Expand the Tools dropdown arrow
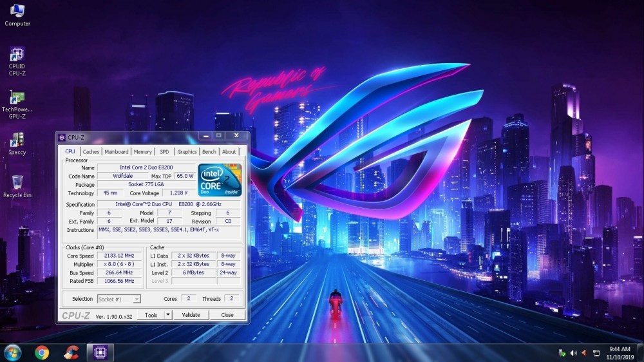Screen dimensions: 644x362 168,315
